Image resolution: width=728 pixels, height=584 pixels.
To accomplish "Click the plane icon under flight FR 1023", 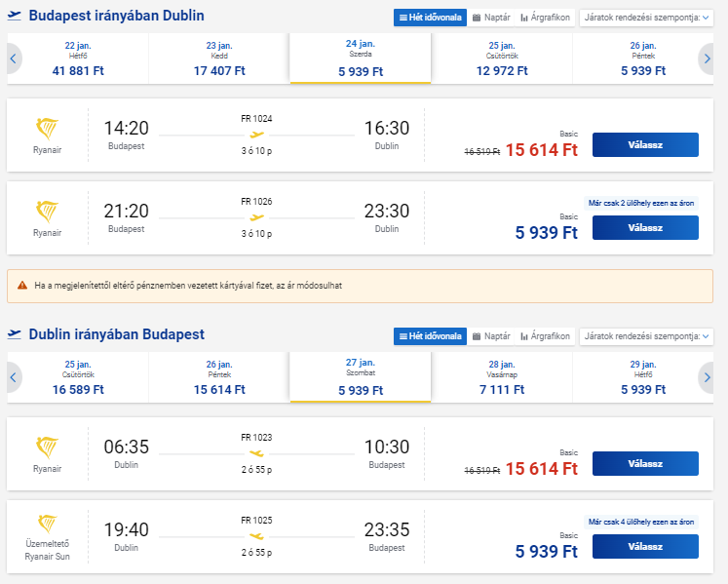I will [x=256, y=453].
